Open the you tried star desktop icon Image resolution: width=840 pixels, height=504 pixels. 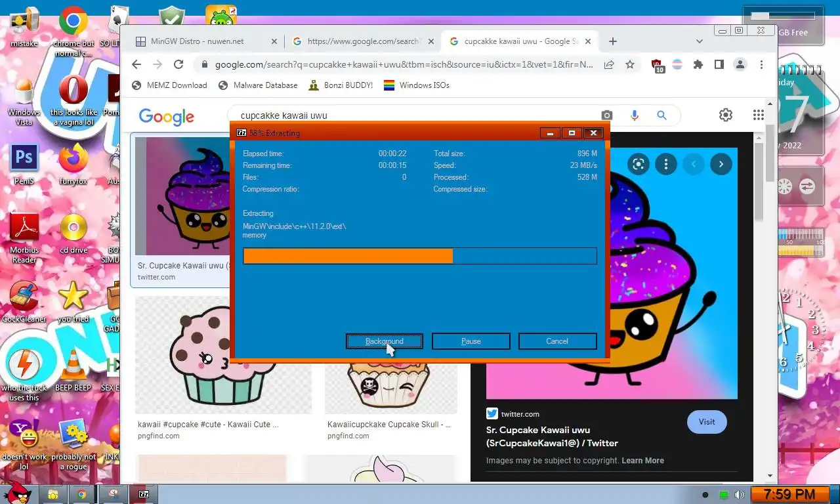(73, 302)
